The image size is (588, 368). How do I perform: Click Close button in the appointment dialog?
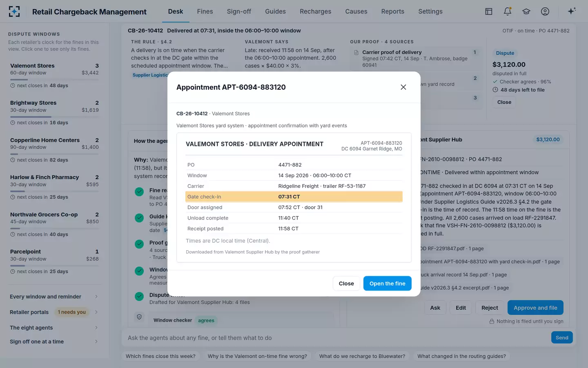click(x=346, y=283)
